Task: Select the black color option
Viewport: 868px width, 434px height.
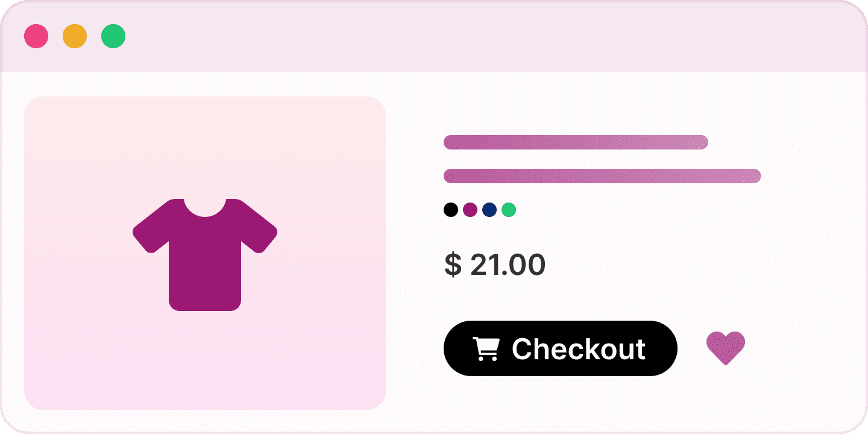Action: (451, 210)
